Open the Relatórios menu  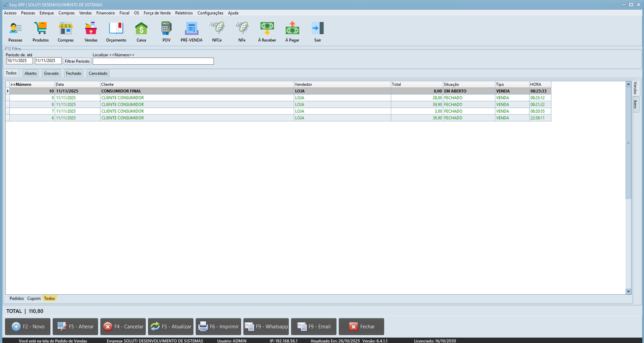coord(184,13)
